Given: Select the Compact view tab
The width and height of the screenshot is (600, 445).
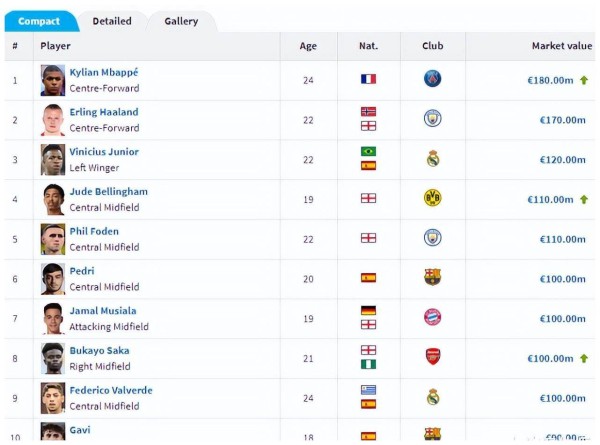Looking at the screenshot, I should [39, 21].
